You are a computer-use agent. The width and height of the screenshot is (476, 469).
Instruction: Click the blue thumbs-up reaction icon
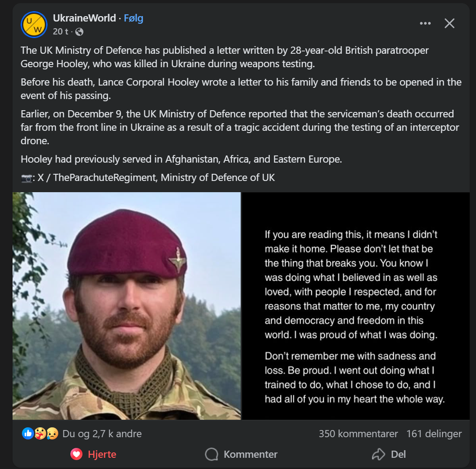click(28, 434)
